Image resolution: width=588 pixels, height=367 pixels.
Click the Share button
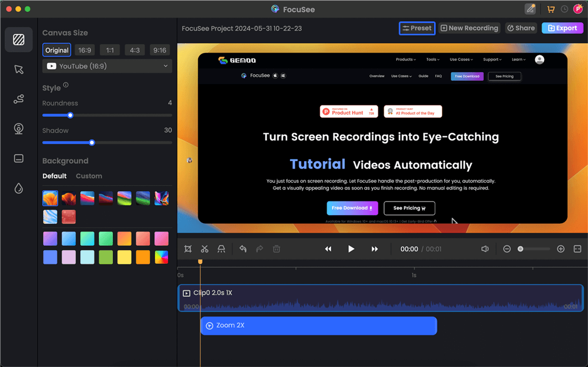pos(521,28)
